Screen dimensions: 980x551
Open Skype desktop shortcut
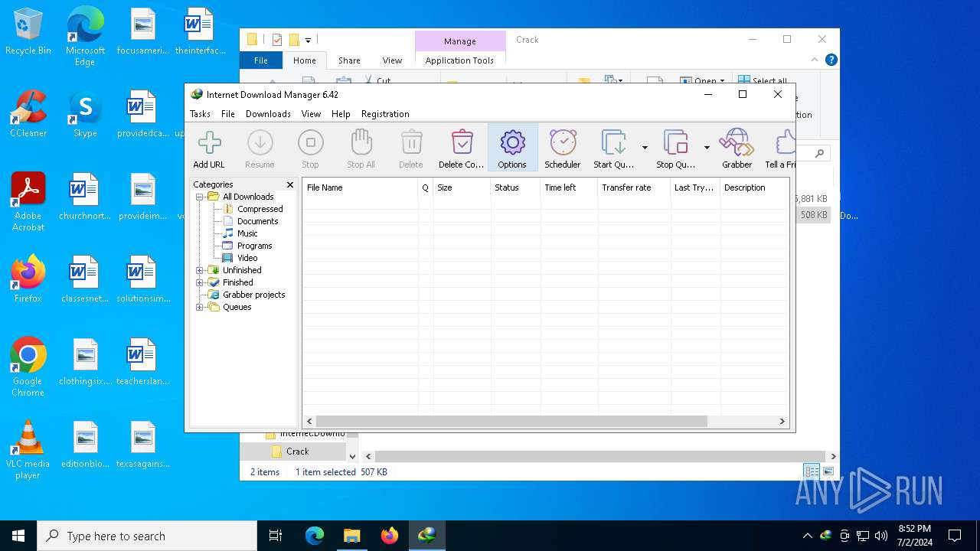(85, 115)
